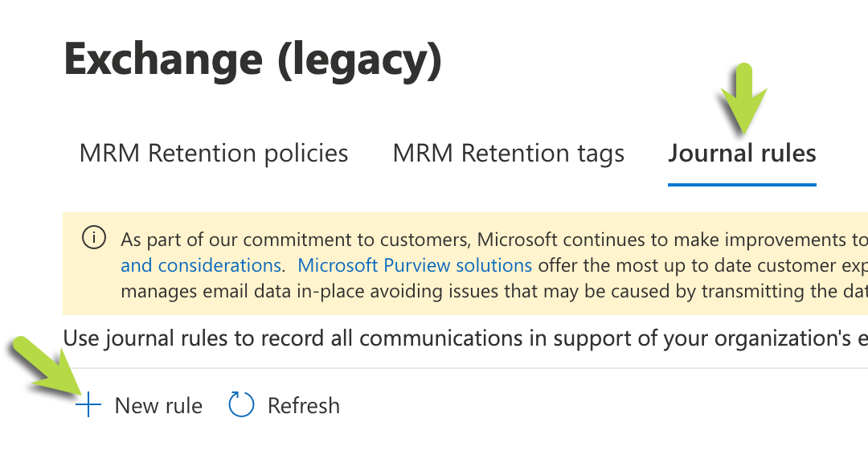
Task: Click the New rule button label
Action: coord(158,406)
